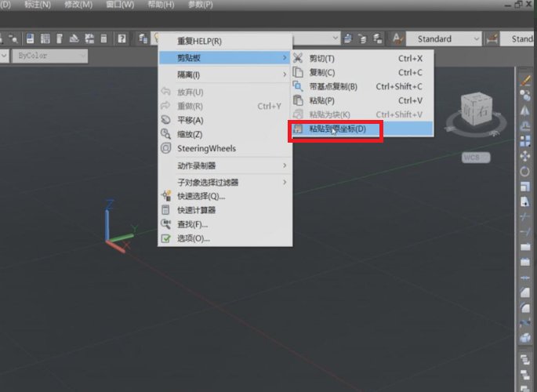
Task: Choose 平移(A) from context menu
Action: pyautogui.click(x=225, y=120)
